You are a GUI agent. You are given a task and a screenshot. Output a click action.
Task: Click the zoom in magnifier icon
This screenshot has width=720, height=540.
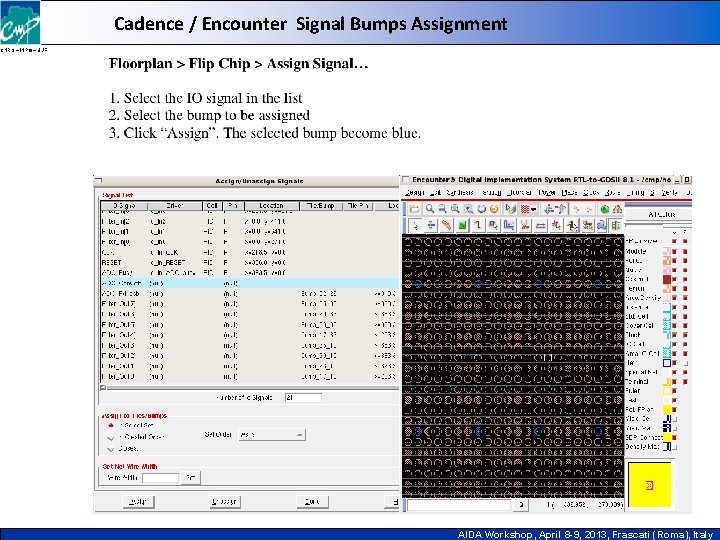(x=429, y=208)
